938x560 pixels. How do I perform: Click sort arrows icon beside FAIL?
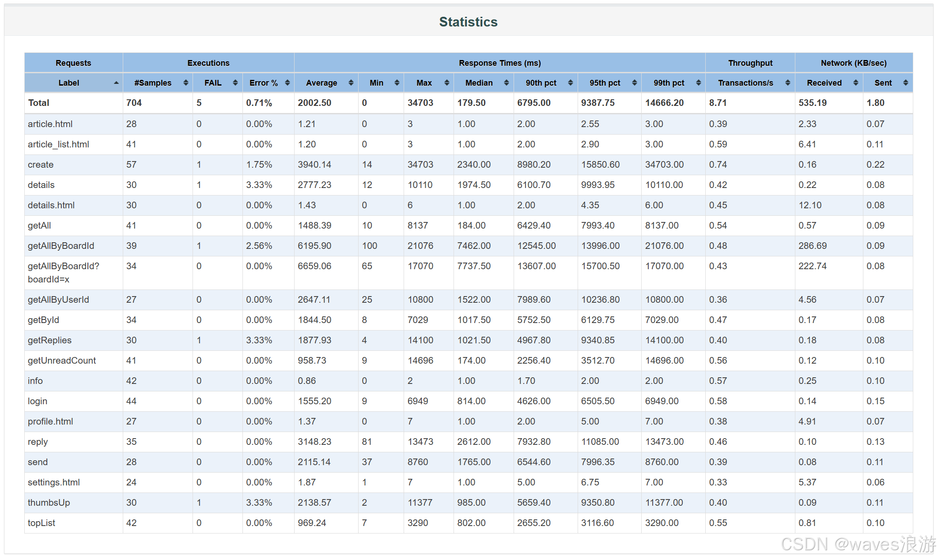click(x=235, y=83)
